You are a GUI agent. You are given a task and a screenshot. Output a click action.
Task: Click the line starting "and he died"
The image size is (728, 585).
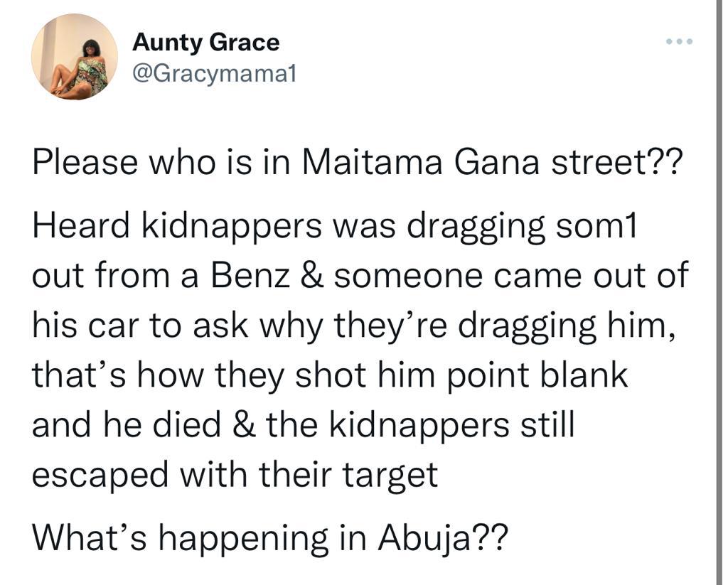click(303, 425)
